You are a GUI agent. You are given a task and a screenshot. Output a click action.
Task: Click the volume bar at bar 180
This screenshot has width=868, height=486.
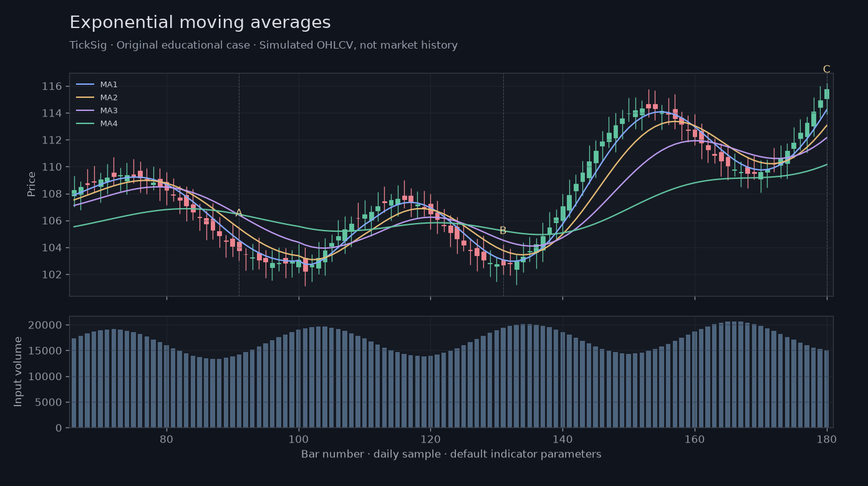click(827, 389)
